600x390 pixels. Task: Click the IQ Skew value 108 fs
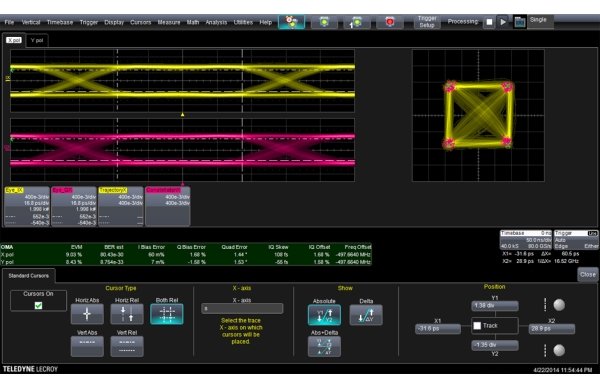[281, 255]
